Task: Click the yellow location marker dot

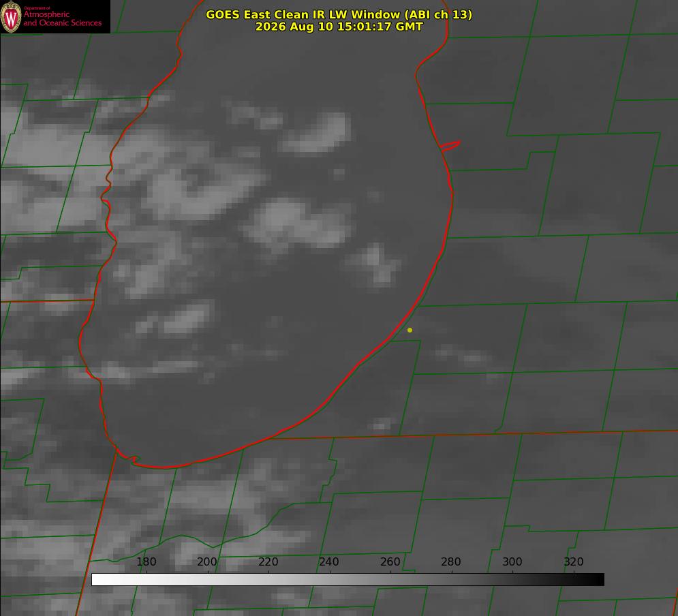Action: [410, 330]
